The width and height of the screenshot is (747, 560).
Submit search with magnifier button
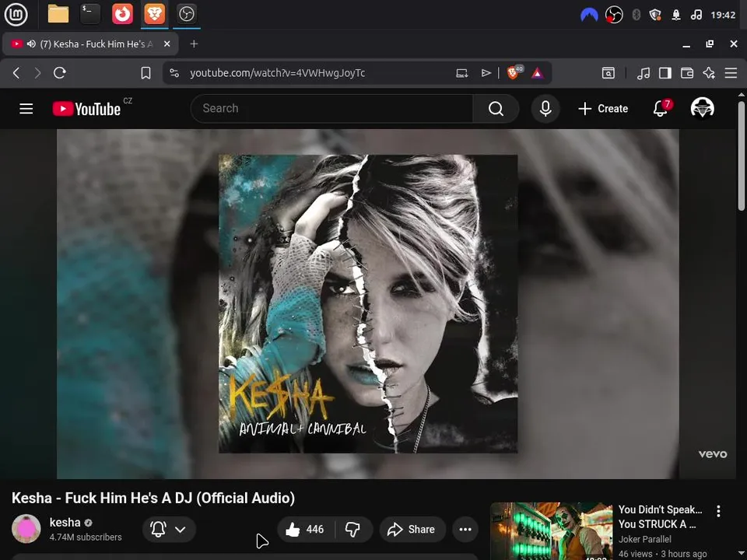point(496,109)
